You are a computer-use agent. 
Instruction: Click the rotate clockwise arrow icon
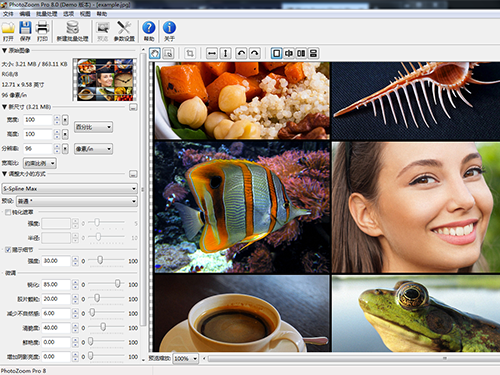[254, 53]
